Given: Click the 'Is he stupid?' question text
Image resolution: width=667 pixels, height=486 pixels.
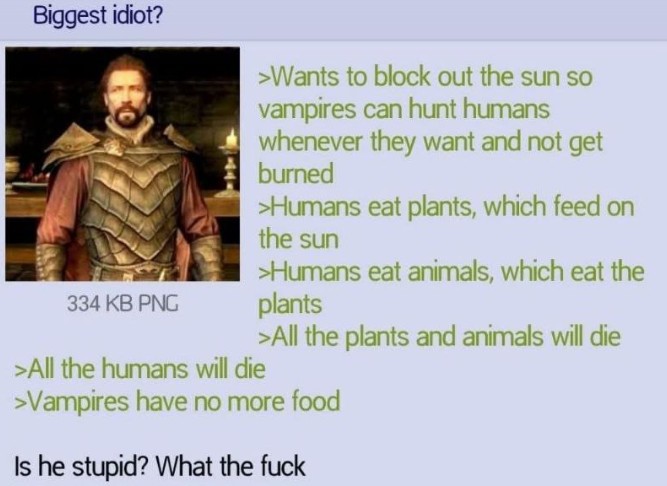Looking at the screenshot, I should pyautogui.click(x=81, y=466).
